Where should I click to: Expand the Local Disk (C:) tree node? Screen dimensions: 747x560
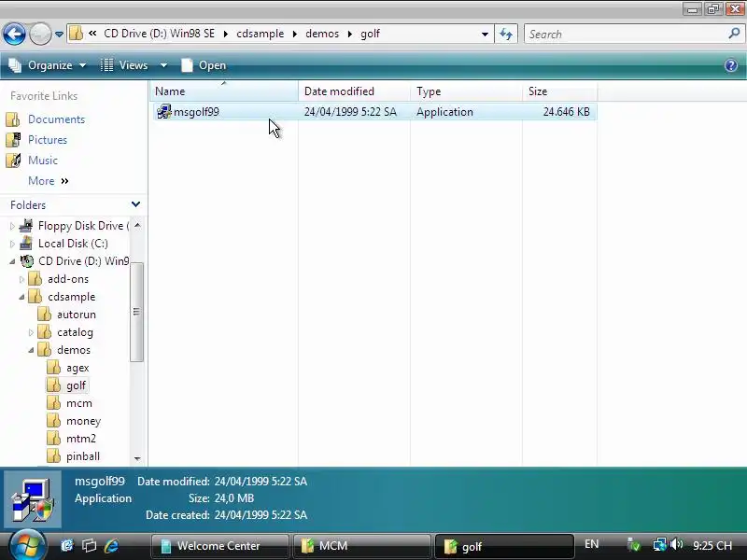tap(12, 244)
